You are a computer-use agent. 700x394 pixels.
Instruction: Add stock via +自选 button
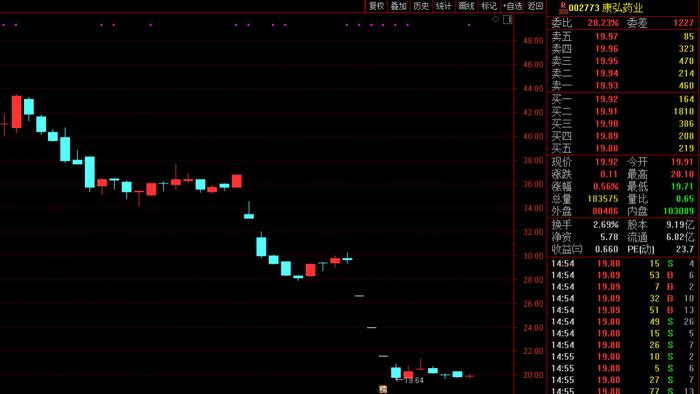[512, 6]
